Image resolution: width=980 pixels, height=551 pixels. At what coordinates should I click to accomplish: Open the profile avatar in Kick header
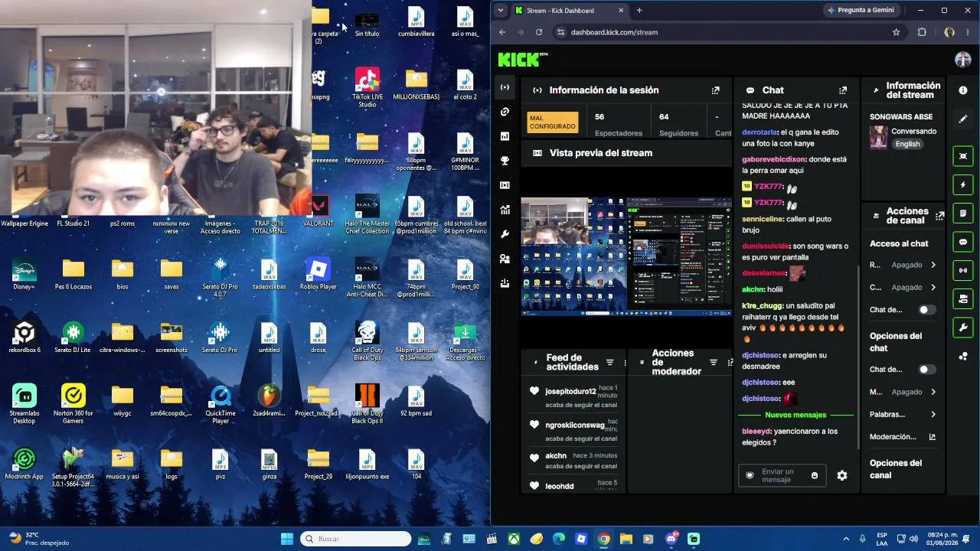963,60
